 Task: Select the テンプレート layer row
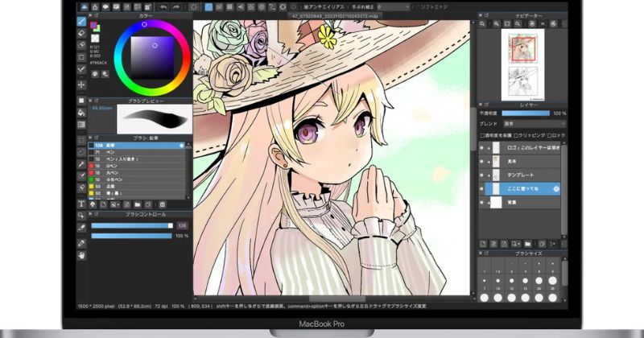click(519, 175)
